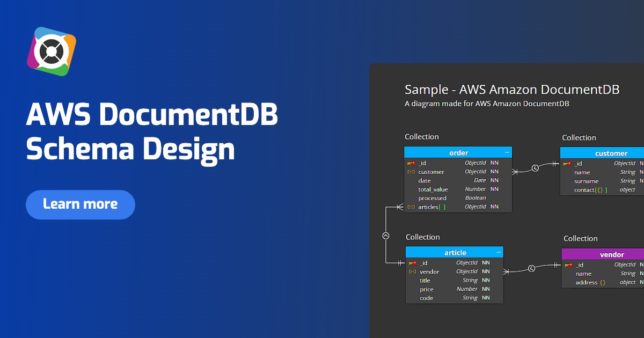Click the Collection label above order
Screen dimensions: 644x338
pos(422,137)
